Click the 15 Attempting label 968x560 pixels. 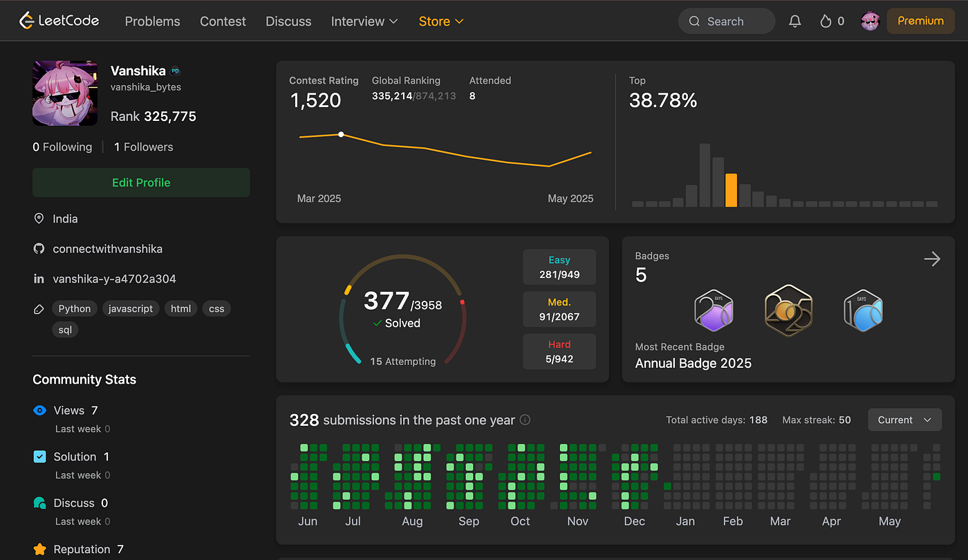click(x=403, y=362)
